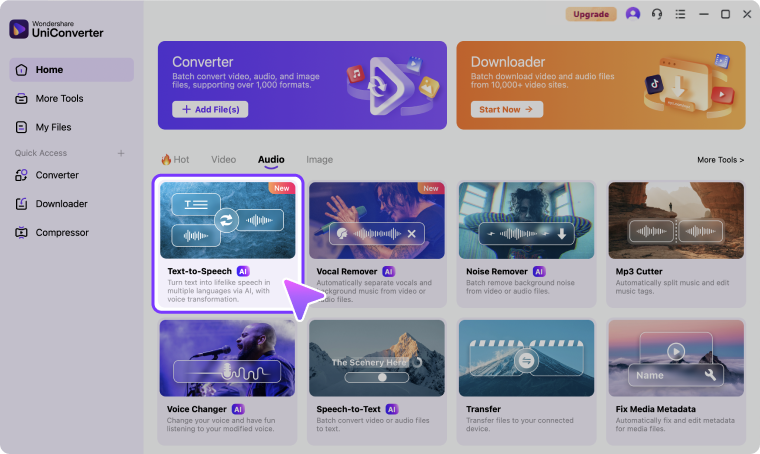Viewport: 760px width, 454px height.
Task: Click the My Files document icon
Action: pos(21,127)
